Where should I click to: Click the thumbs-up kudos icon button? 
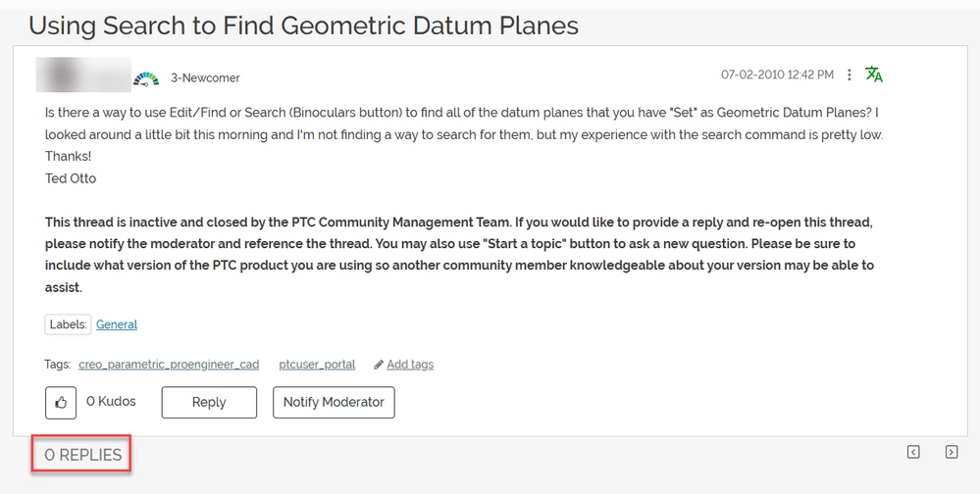tap(61, 402)
